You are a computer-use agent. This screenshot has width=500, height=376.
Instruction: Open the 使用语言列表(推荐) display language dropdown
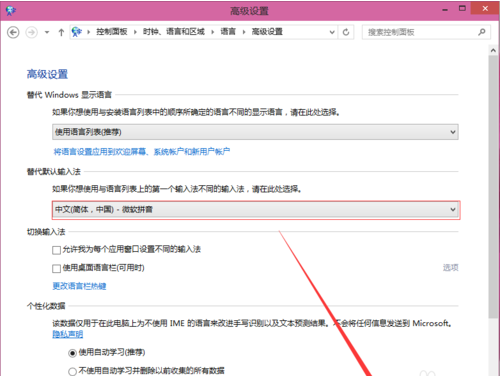point(255,132)
